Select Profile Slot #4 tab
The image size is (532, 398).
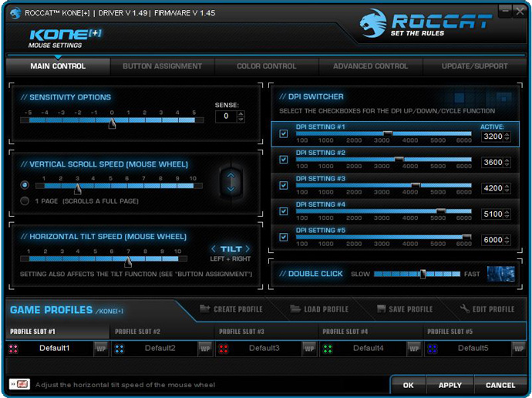(x=371, y=332)
